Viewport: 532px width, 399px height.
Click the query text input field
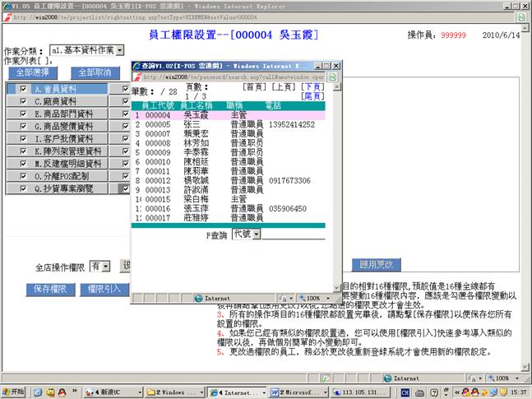tap(293, 234)
